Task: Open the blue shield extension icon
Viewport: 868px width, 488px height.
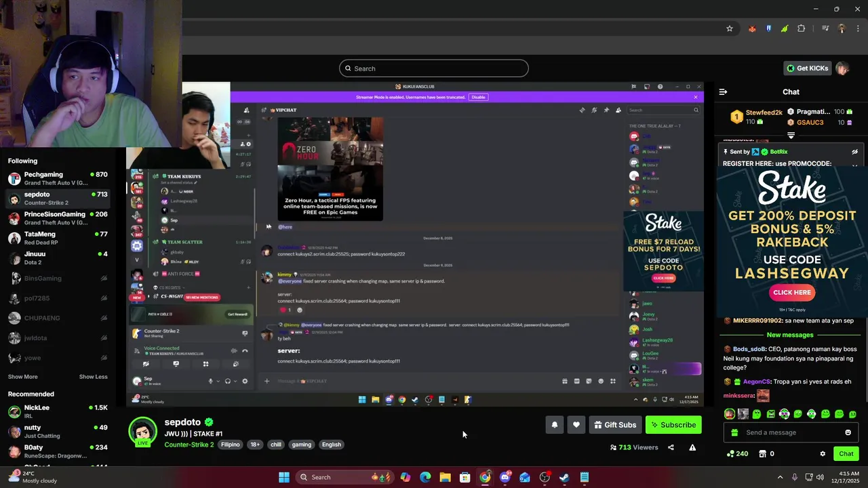Action: (768, 28)
